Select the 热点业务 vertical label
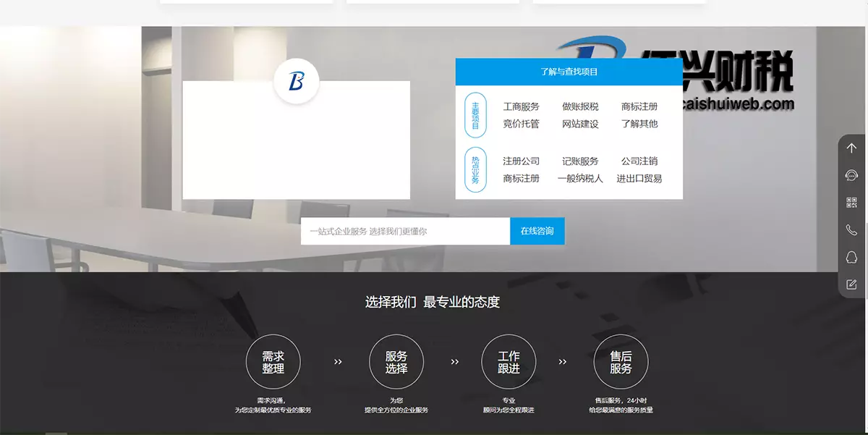The image size is (868, 435). tap(475, 169)
